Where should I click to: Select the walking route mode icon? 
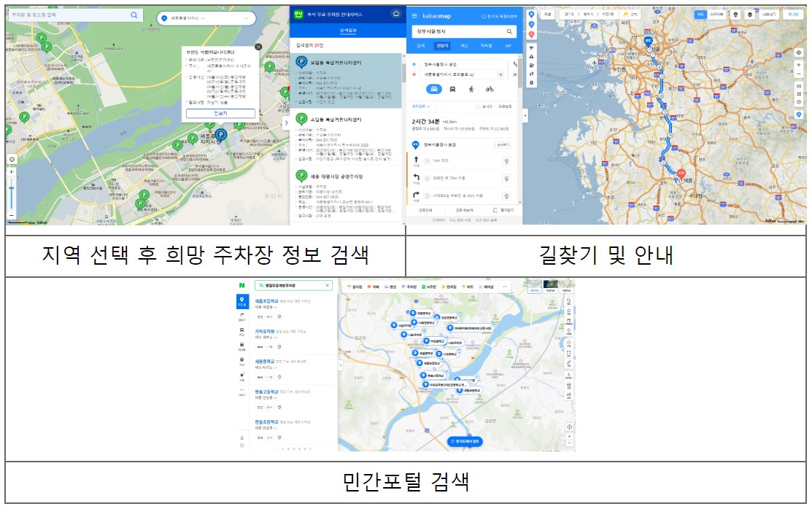tap(471, 89)
